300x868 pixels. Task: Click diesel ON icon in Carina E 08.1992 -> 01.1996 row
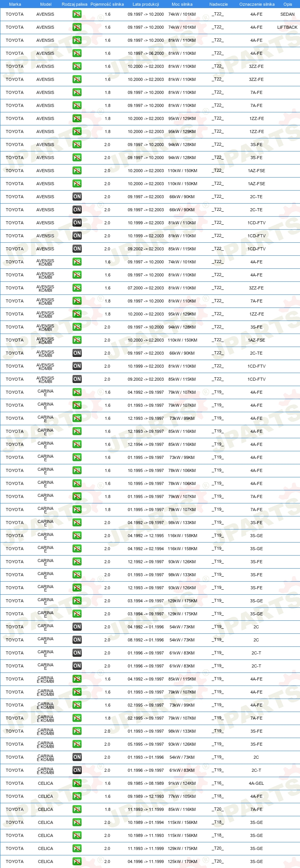(77, 640)
